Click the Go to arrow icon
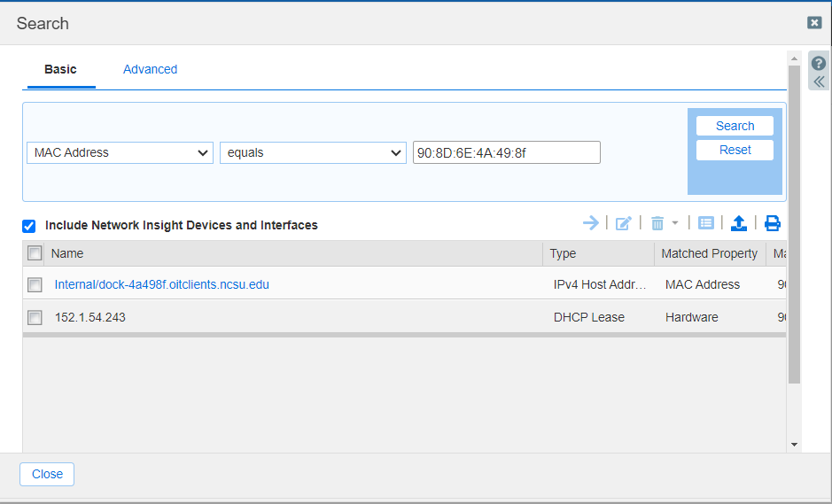 tap(591, 223)
